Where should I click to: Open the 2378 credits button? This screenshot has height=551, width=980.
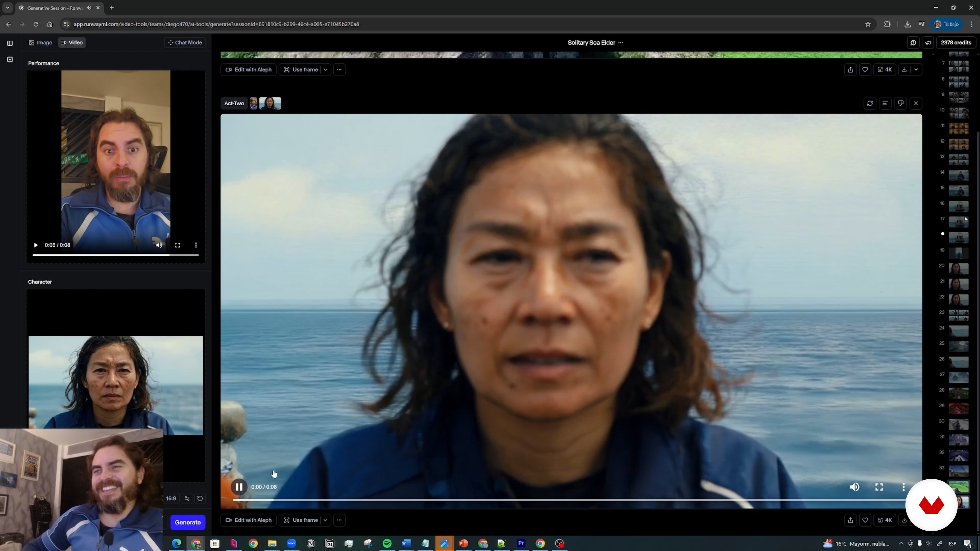click(956, 43)
